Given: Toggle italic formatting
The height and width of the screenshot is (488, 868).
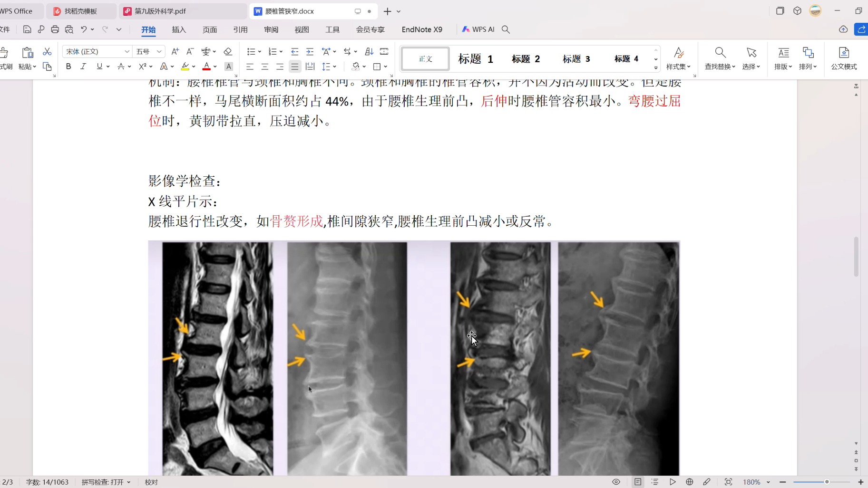Looking at the screenshot, I should point(83,67).
